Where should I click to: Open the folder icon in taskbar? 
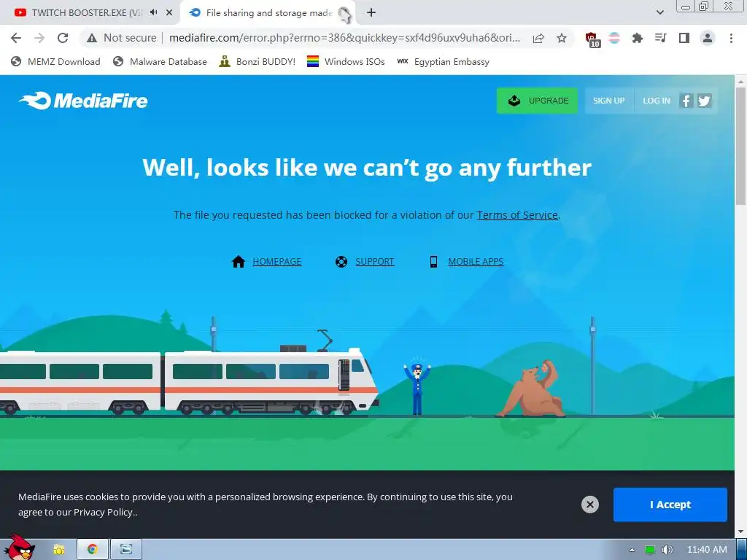click(58, 550)
